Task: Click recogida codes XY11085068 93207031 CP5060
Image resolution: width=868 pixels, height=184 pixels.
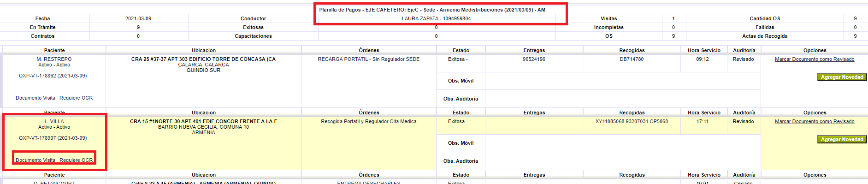Action: point(632,121)
